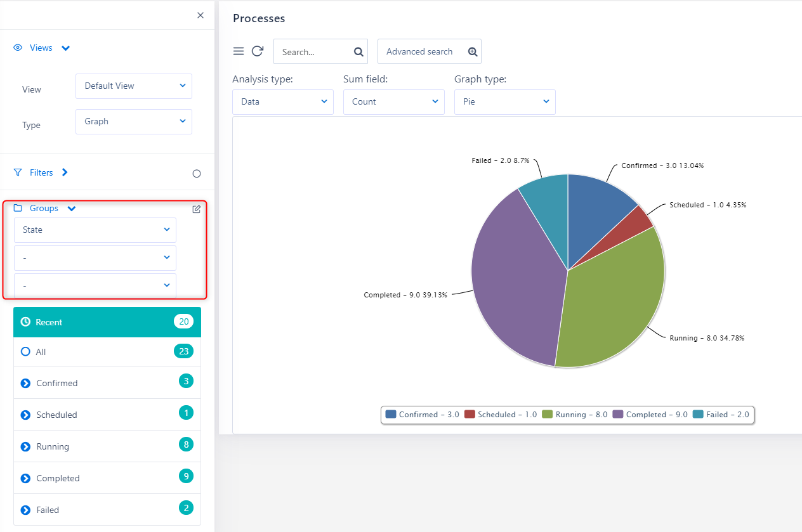Click the magnifier search icon
The image size is (802, 532).
(358, 52)
